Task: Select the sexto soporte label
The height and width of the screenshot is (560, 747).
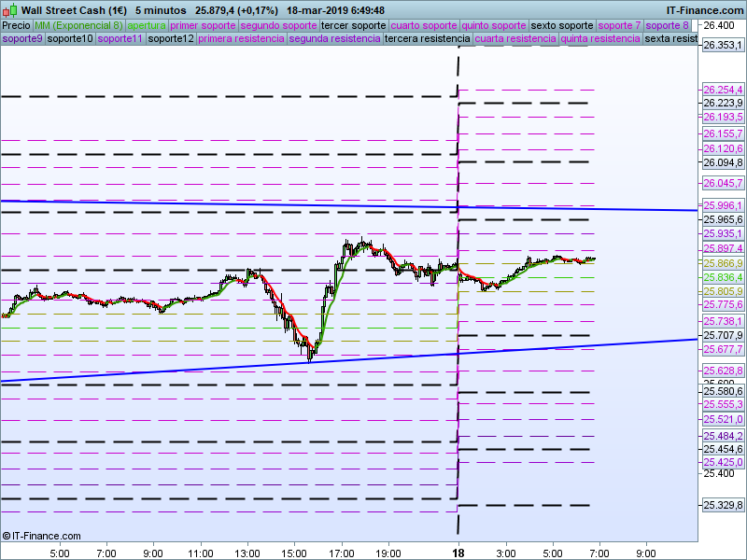Action: pos(562,25)
